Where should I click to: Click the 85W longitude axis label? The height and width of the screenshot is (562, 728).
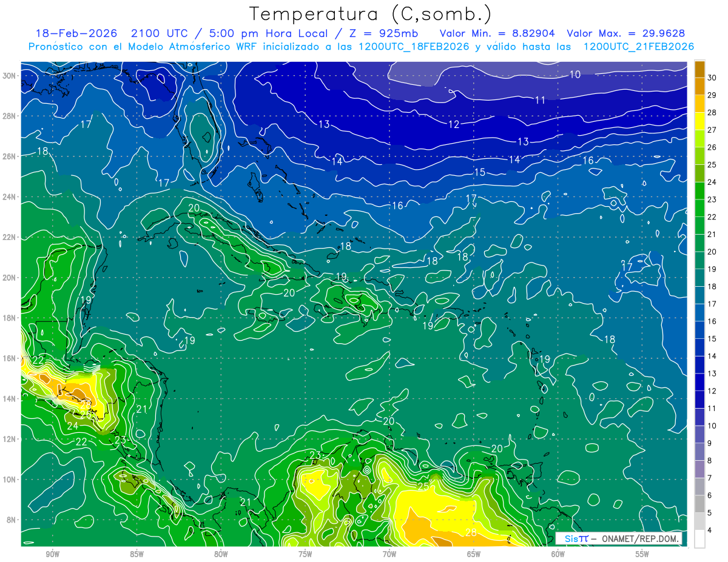(x=136, y=554)
